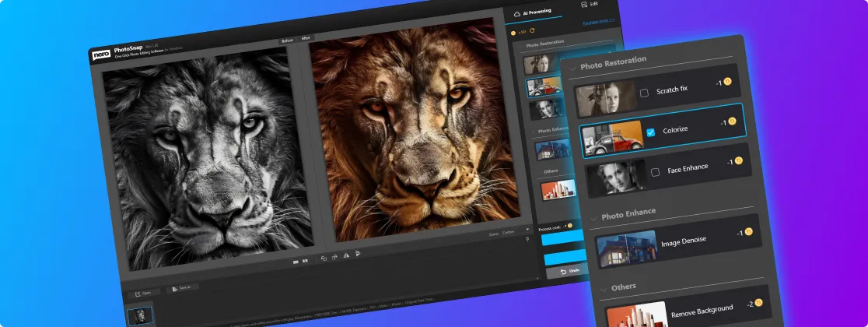Select the lion thumbnail in the filmstrip
868x327 pixels.
pos(140,316)
